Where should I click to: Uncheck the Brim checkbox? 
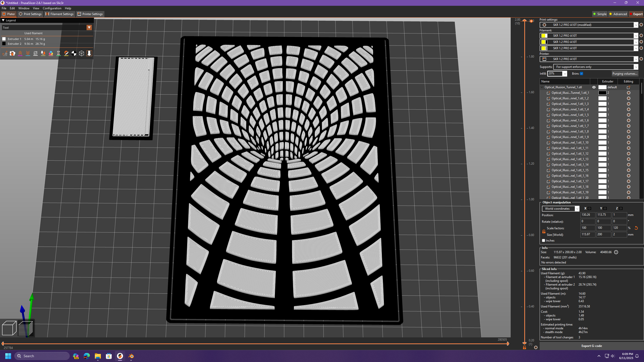point(581,74)
